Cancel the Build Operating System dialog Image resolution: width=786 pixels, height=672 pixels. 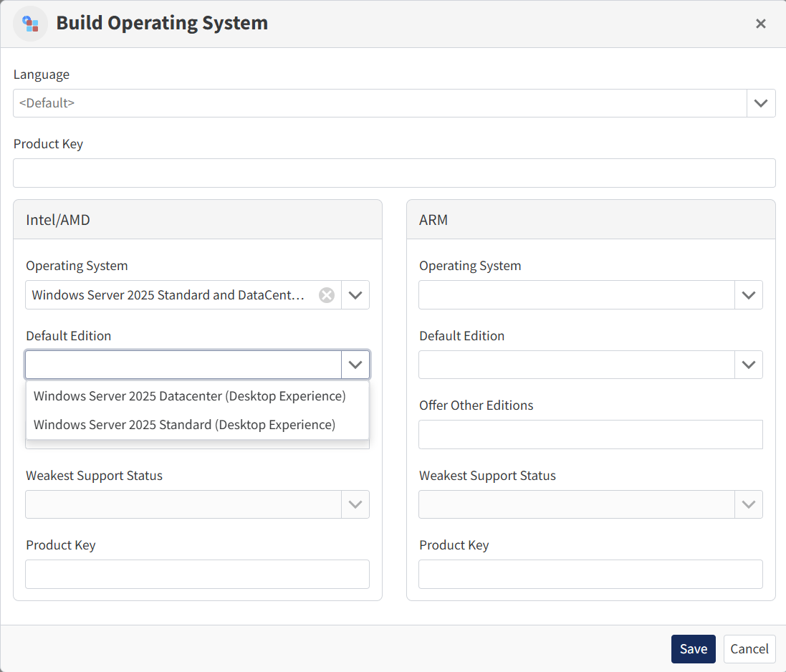click(749, 649)
